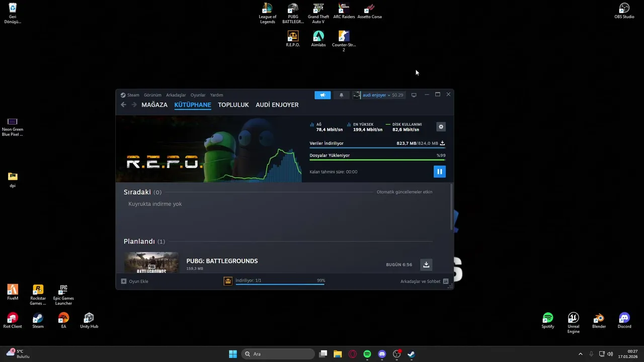Open the Oyunlar menu

pyautogui.click(x=198, y=95)
